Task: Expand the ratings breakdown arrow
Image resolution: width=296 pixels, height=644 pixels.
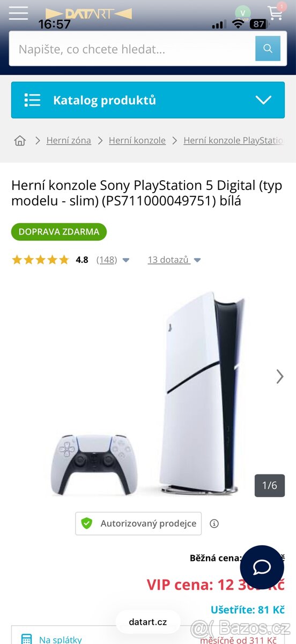Action: (x=126, y=260)
